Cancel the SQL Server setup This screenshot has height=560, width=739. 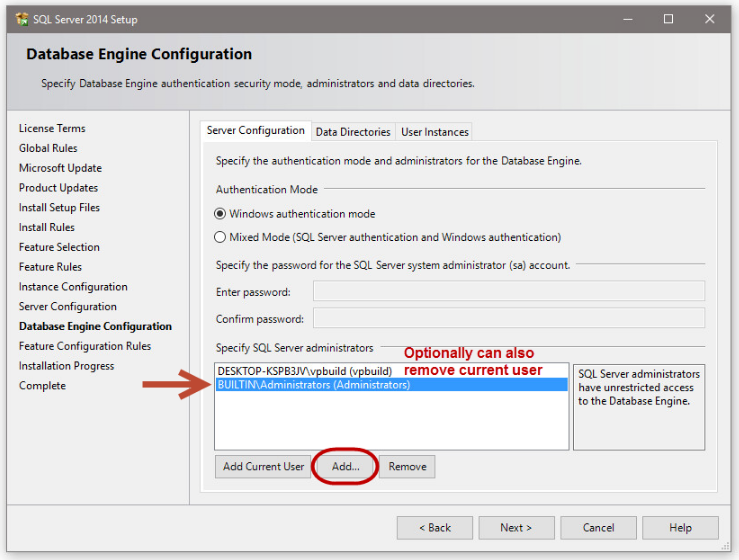pos(598,528)
